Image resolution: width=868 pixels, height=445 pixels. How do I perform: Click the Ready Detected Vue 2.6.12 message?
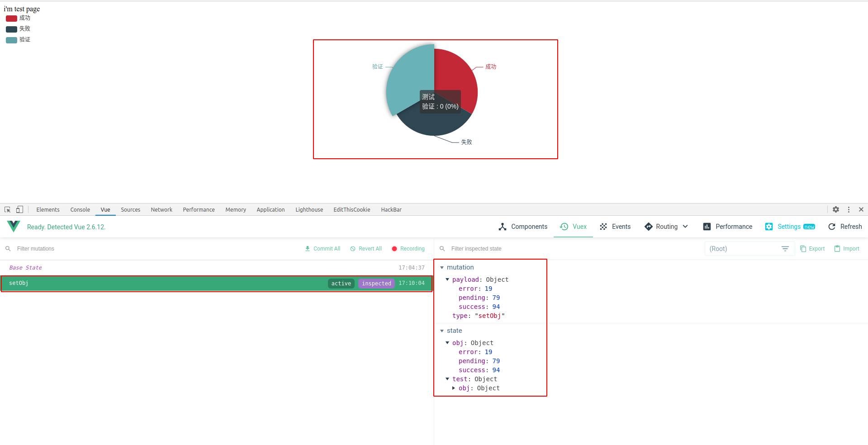pyautogui.click(x=66, y=227)
